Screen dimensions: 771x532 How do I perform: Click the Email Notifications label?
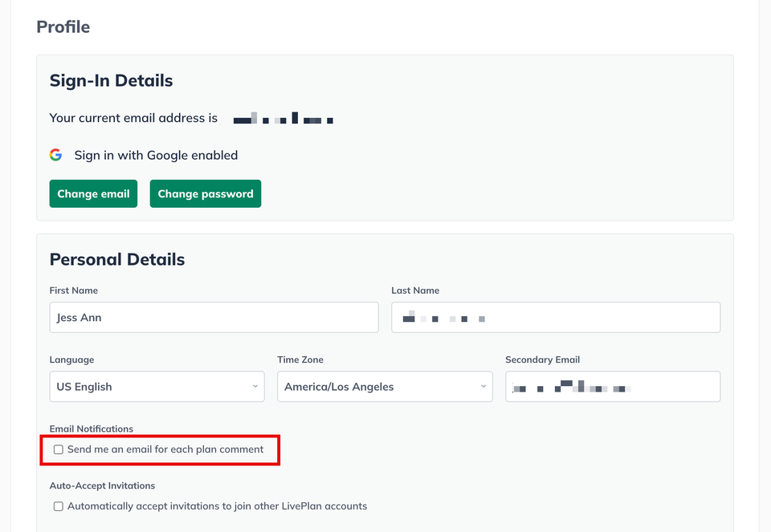pos(92,428)
